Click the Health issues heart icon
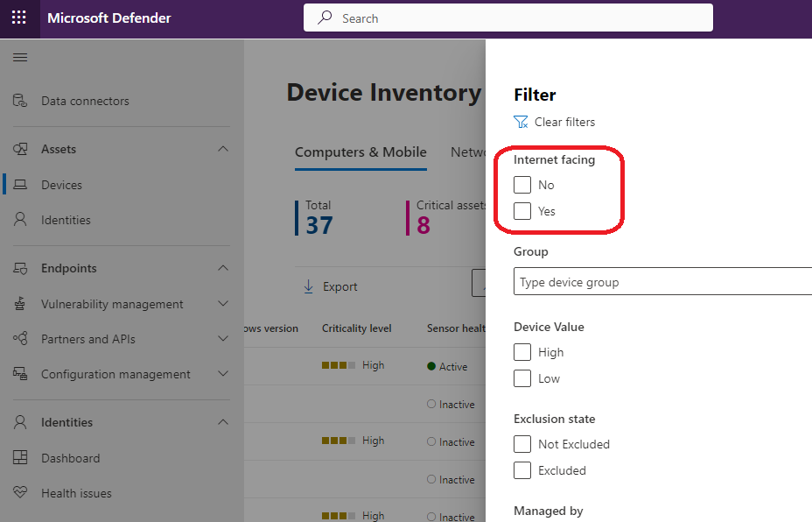The height and width of the screenshot is (522, 812). pyautogui.click(x=19, y=493)
